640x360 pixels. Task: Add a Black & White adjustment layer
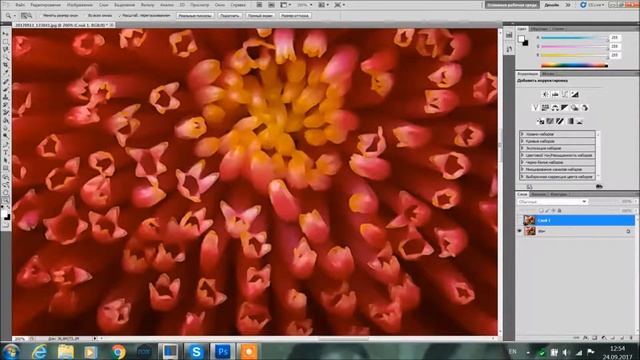(565, 108)
